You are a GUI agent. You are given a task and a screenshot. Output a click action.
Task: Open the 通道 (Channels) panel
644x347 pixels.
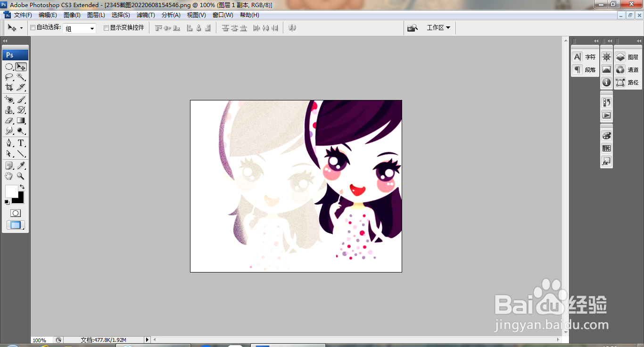pos(627,70)
